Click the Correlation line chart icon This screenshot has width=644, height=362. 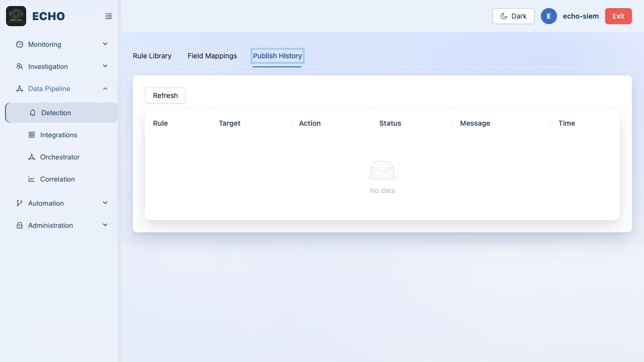32,179
